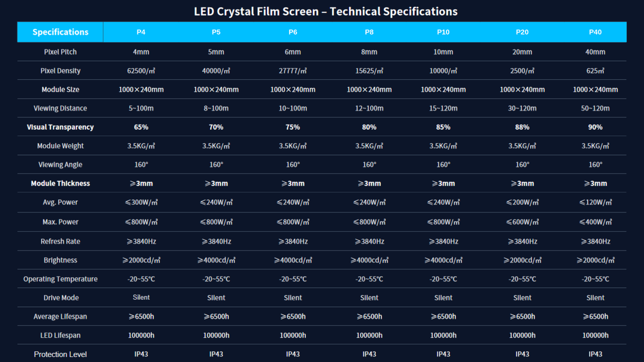Select the "P5" column header
This screenshot has height=362, width=644.
[x=216, y=32]
